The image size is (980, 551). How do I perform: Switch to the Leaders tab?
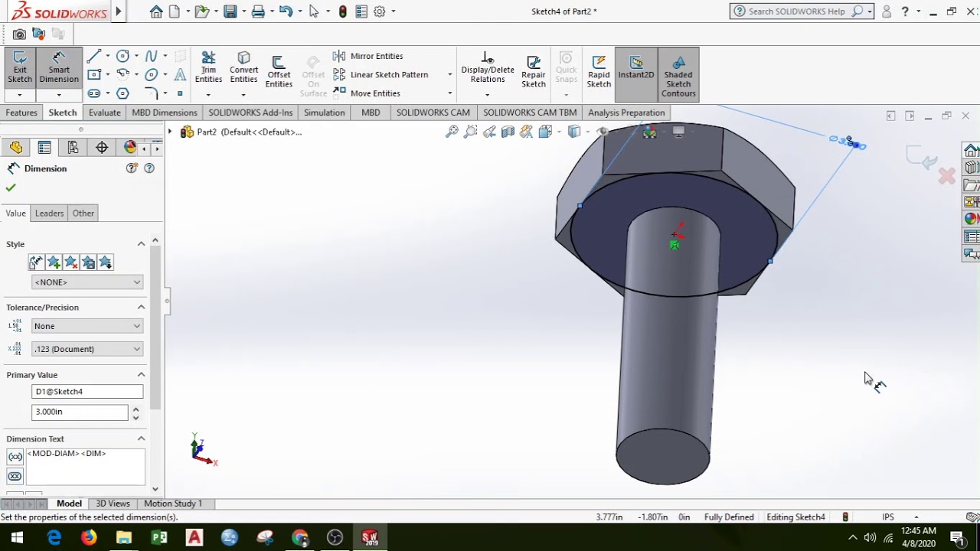[x=49, y=214]
